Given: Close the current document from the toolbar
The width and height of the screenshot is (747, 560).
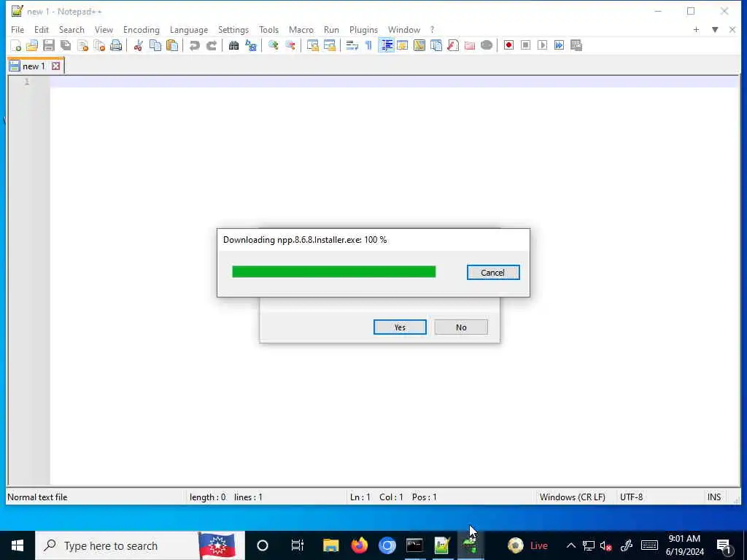Looking at the screenshot, I should click(82, 45).
